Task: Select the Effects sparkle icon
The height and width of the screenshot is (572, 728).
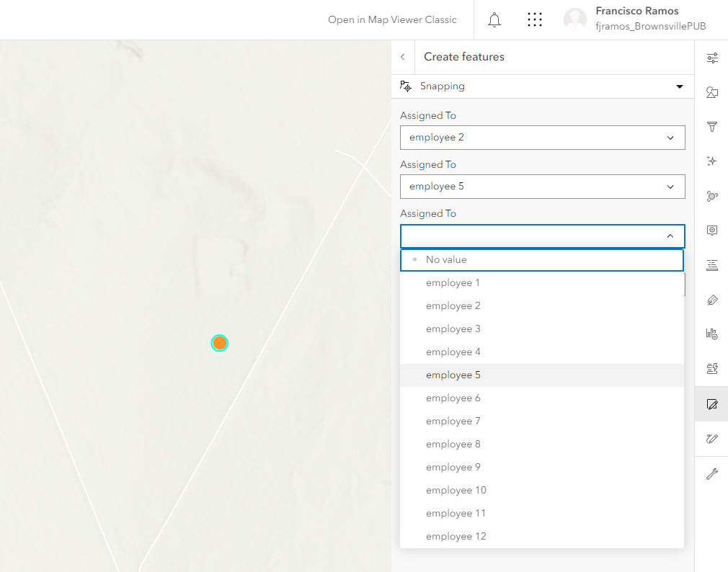Action: coord(712,161)
